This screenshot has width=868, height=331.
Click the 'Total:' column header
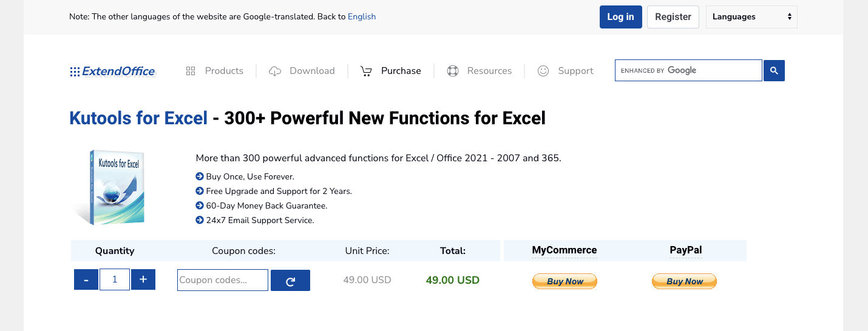[x=453, y=250]
